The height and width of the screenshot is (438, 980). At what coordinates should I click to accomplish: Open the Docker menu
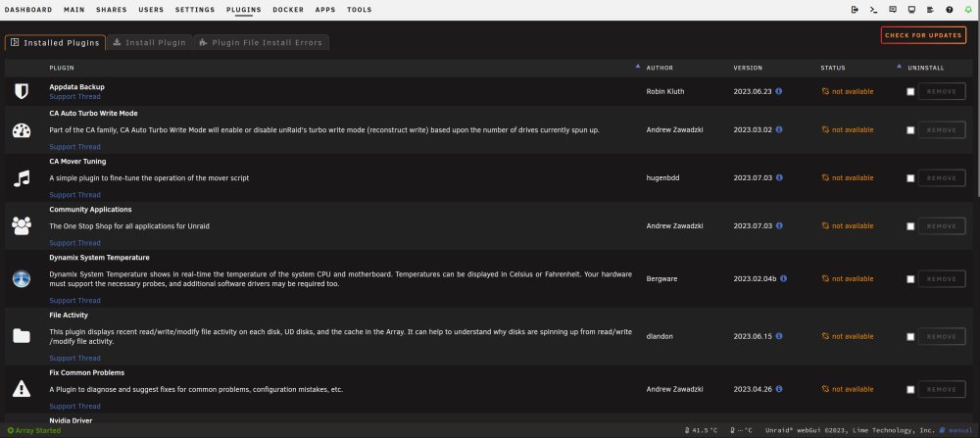click(288, 10)
